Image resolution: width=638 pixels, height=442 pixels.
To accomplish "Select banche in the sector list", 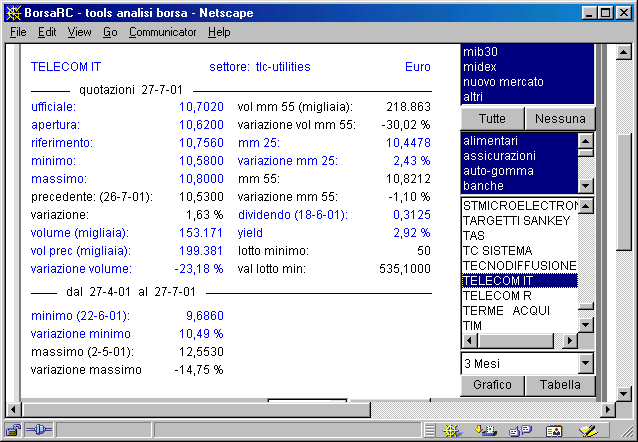I will (520, 186).
